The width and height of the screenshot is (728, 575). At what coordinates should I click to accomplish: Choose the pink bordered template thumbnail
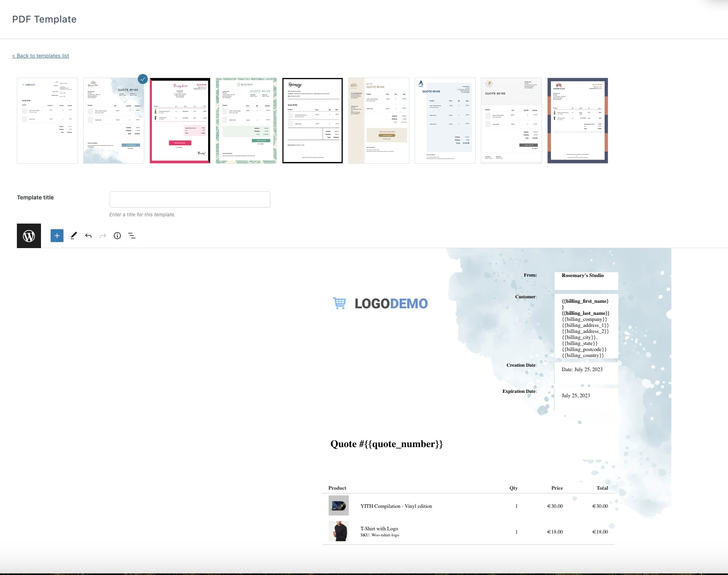(180, 121)
